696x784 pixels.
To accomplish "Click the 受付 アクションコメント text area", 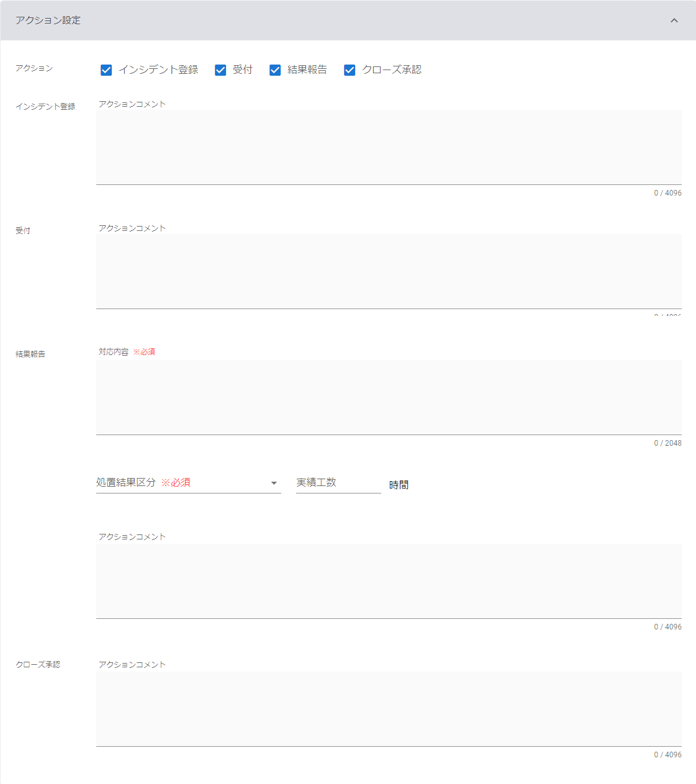I will click(389, 271).
